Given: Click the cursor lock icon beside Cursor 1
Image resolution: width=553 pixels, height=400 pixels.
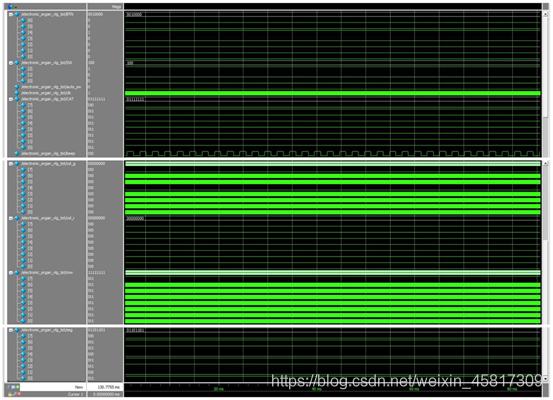Looking at the screenshot, I should tap(10, 394).
